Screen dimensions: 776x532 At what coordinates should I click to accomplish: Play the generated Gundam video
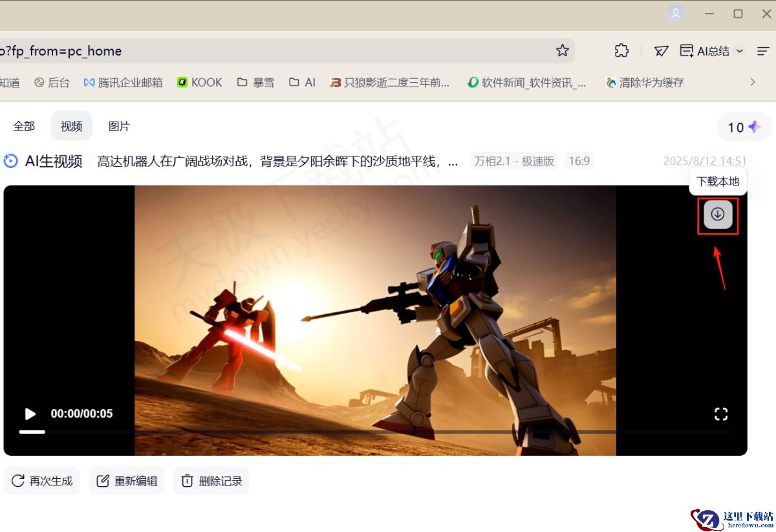pos(30,414)
